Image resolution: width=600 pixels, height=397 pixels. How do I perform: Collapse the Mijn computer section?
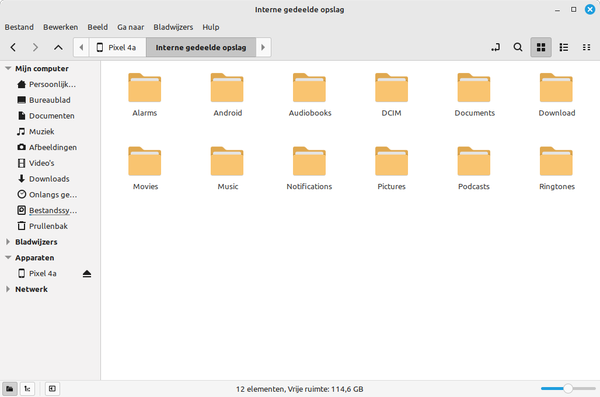pos(8,69)
